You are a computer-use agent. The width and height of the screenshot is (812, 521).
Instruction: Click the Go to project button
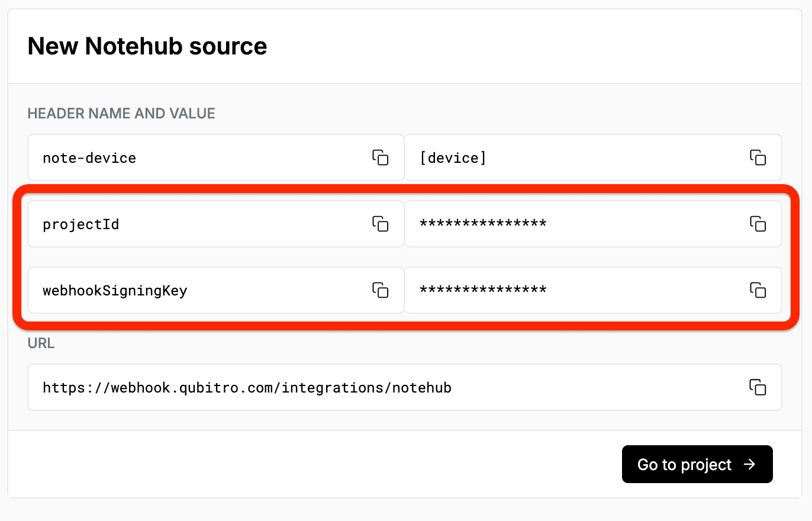697,464
